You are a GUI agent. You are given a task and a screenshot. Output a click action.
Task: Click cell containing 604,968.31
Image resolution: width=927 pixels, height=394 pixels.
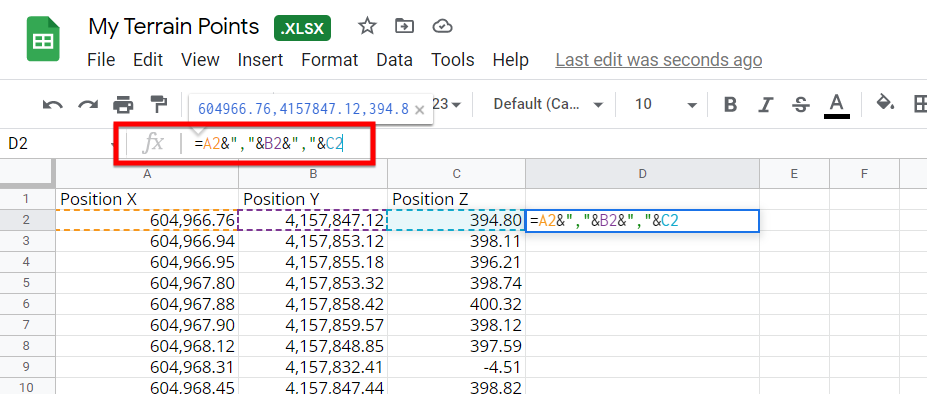click(x=147, y=367)
